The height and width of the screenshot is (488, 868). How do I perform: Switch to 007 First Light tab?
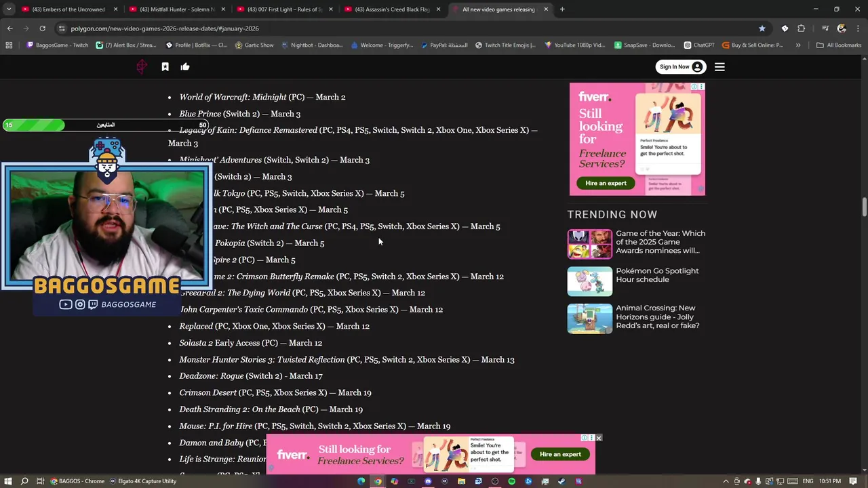[284, 9]
